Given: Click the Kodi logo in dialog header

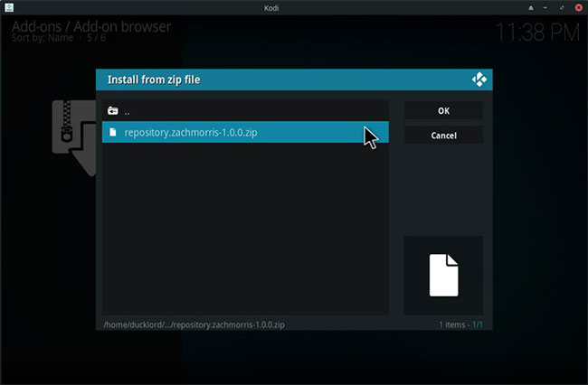Looking at the screenshot, I should point(479,80).
